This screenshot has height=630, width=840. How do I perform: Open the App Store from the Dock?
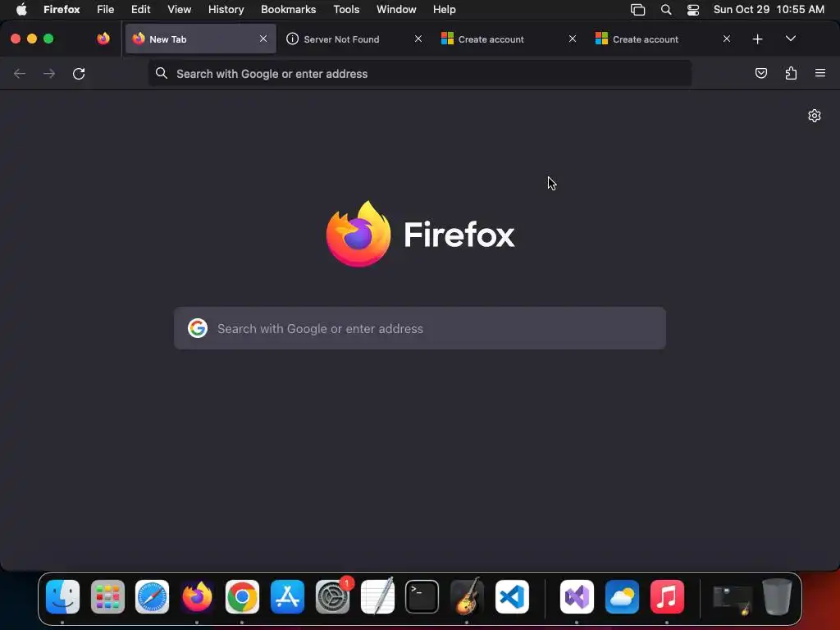(x=288, y=597)
